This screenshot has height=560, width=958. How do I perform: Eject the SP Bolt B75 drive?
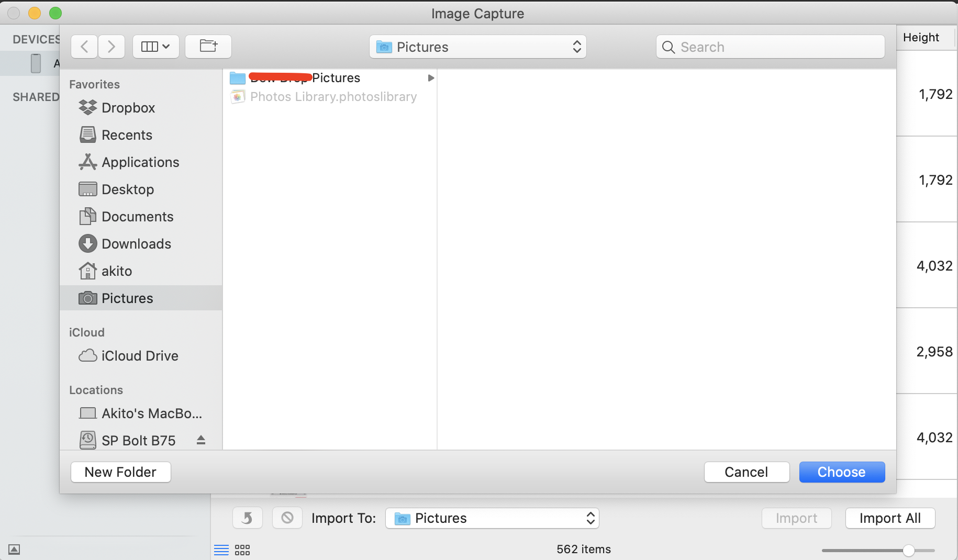click(x=201, y=440)
